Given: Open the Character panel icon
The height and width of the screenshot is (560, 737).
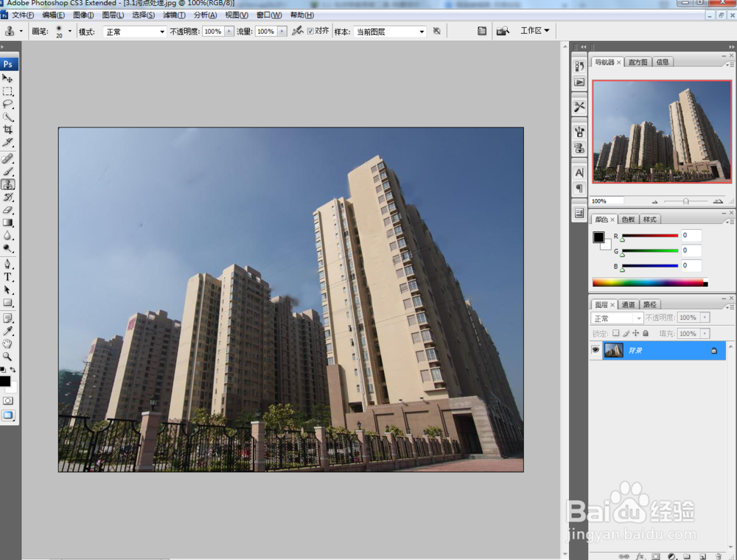Looking at the screenshot, I should [579, 172].
